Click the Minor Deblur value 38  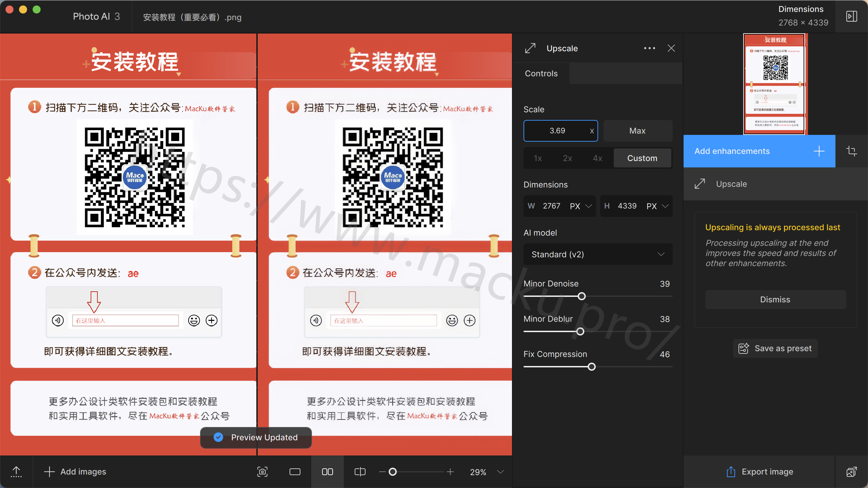click(665, 319)
